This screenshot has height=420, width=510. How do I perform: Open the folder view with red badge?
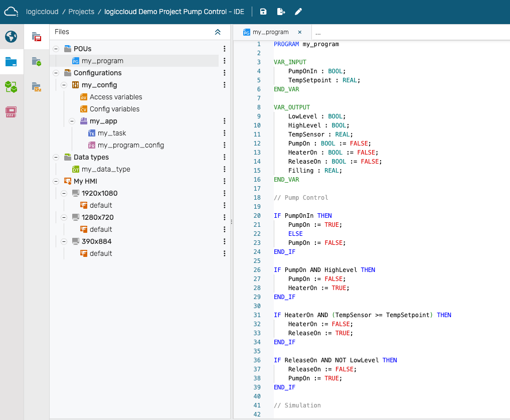[x=36, y=37]
